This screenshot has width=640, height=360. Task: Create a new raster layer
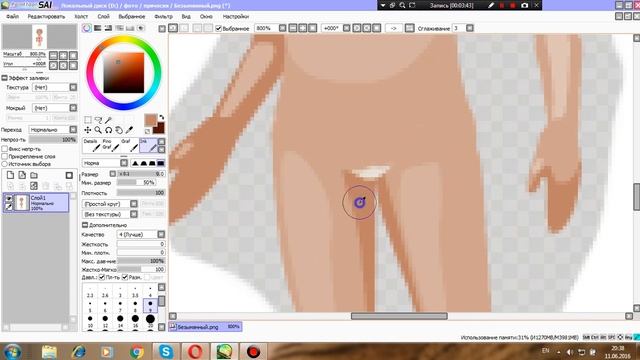[10, 175]
